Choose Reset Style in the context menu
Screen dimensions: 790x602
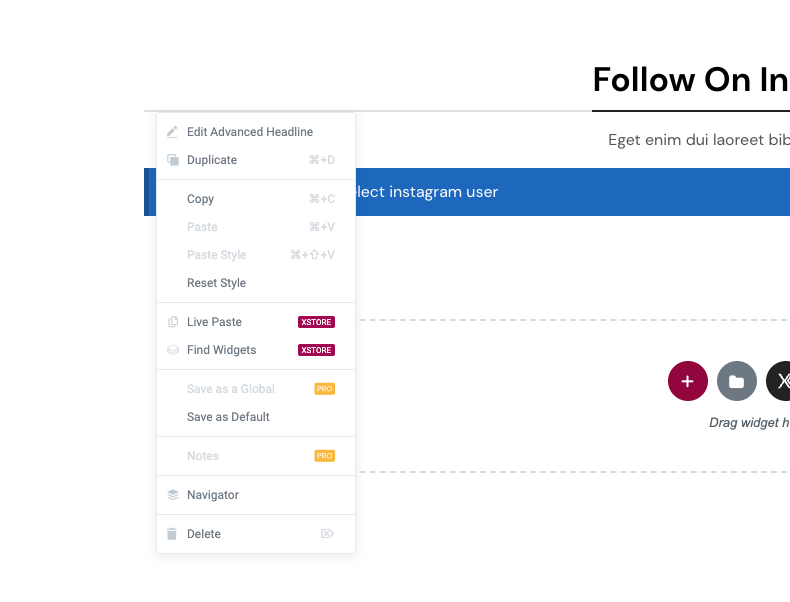click(216, 283)
